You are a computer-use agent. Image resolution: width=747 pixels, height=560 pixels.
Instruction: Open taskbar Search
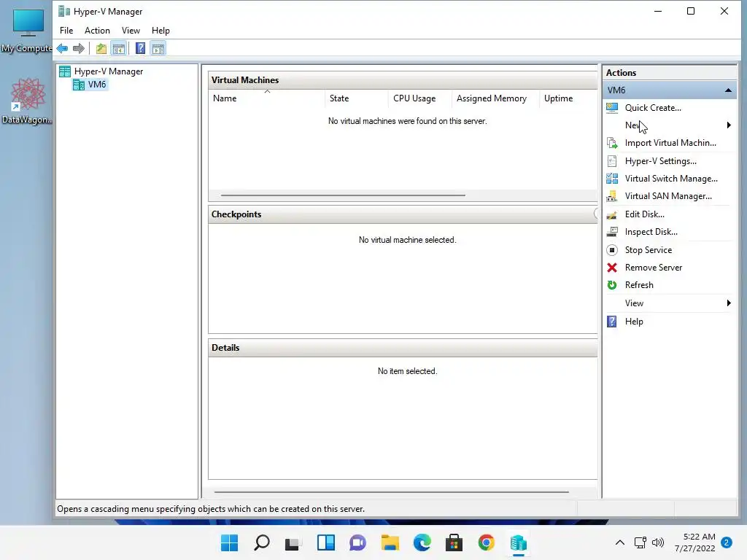262,542
